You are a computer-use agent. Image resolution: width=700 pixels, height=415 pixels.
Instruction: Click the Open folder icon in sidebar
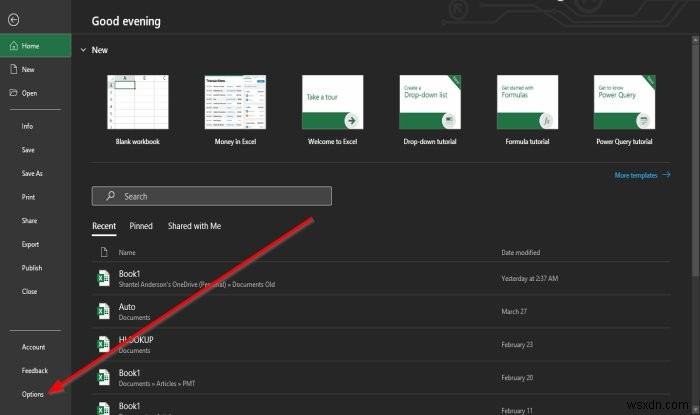coord(13,92)
